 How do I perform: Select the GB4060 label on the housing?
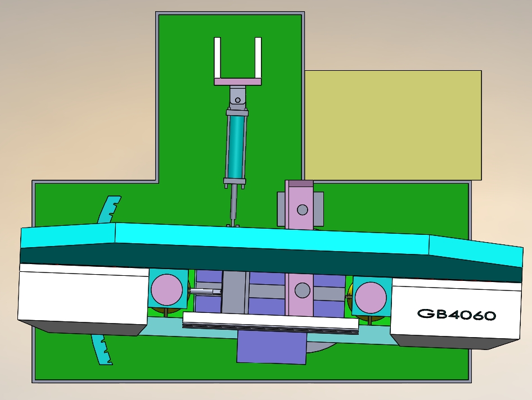coord(456,314)
